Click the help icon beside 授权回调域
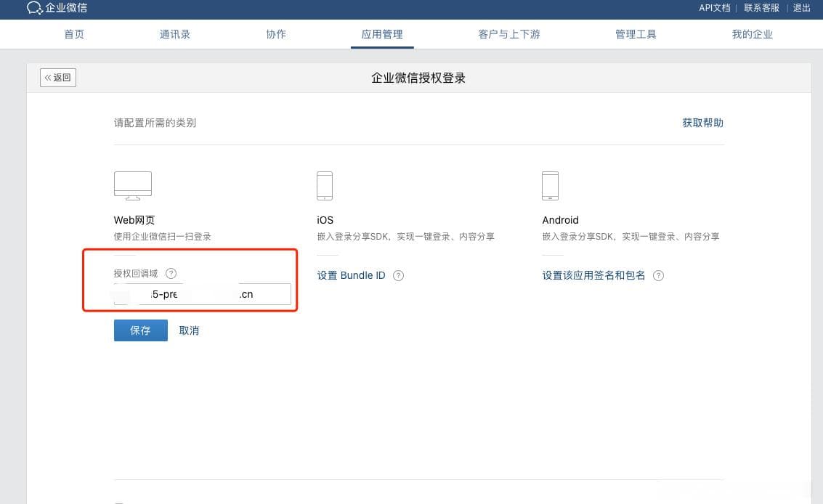This screenshot has width=823, height=504. click(171, 274)
